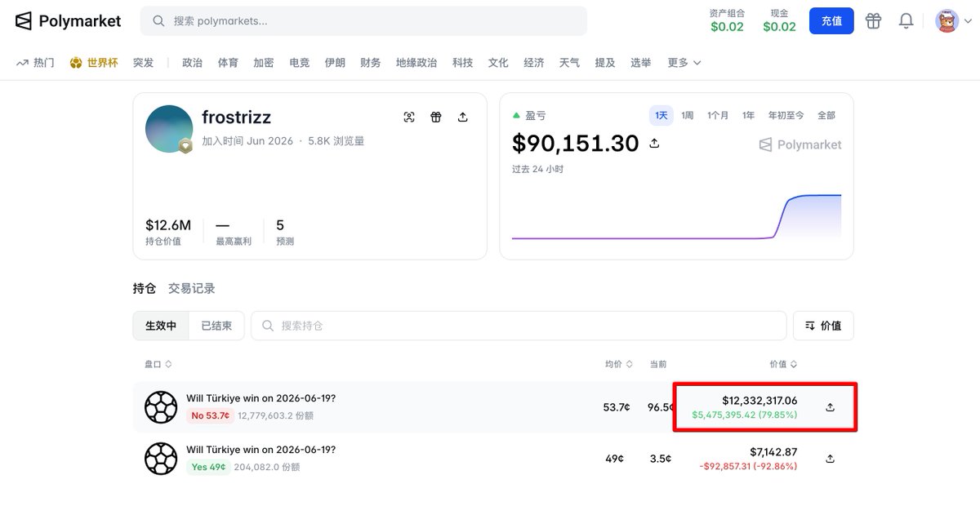Image resolution: width=980 pixels, height=506 pixels.
Task: Click the 世界杯 world cup ball icon
Action: click(x=76, y=63)
